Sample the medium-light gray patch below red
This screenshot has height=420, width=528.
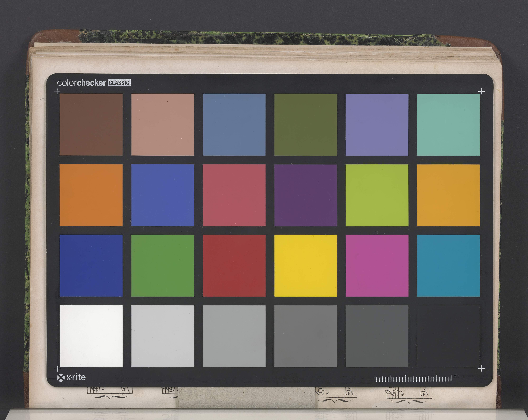tap(234, 336)
